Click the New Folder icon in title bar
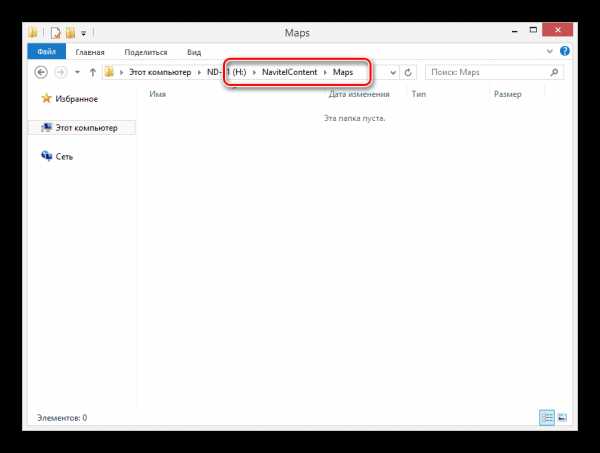Viewport: 600px width, 453px height. [x=71, y=33]
